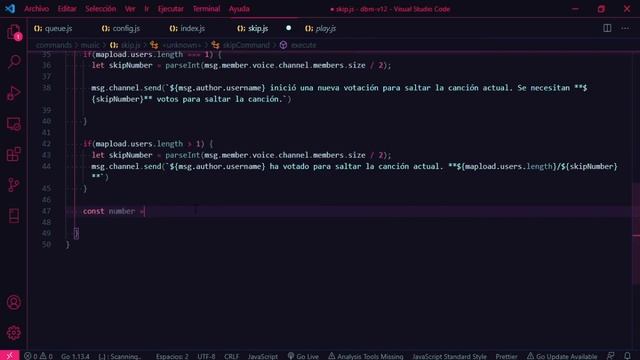
Task: Click Analysis Tools Missing warning
Action: click(x=366, y=356)
